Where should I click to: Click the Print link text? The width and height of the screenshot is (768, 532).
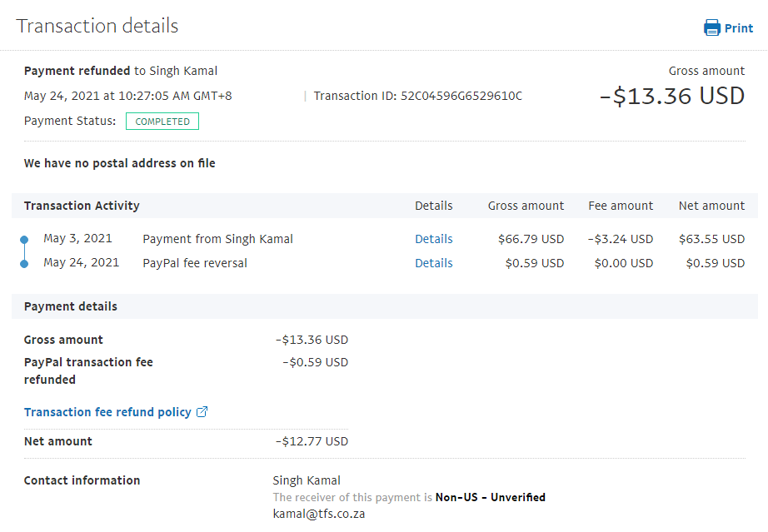(x=738, y=28)
